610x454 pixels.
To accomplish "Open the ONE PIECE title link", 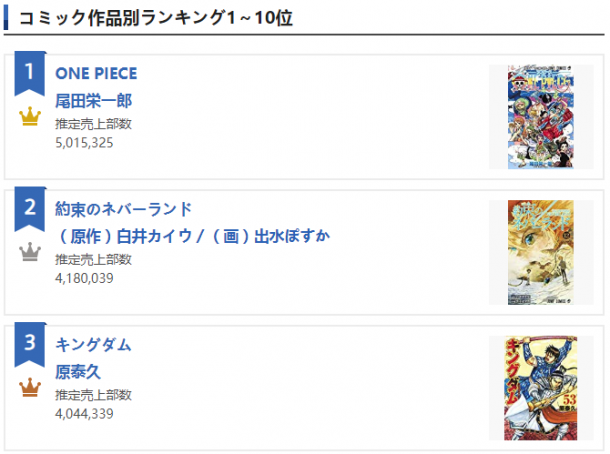I will [96, 74].
